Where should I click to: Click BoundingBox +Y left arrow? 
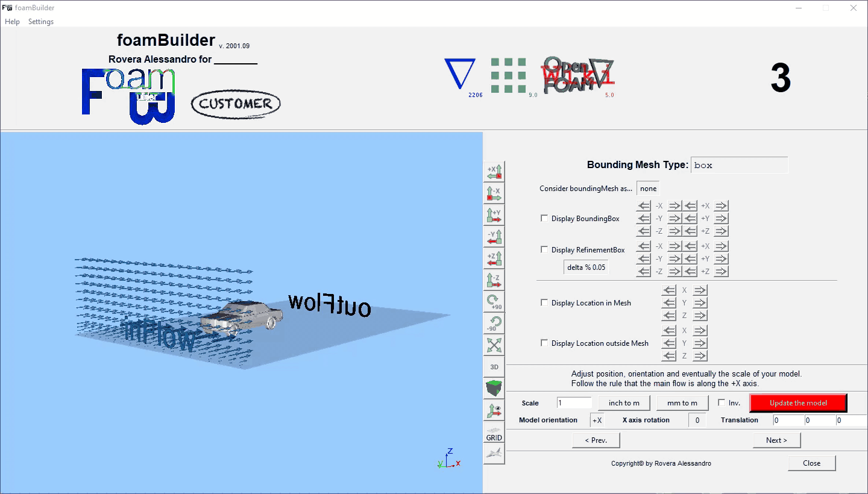[691, 219]
